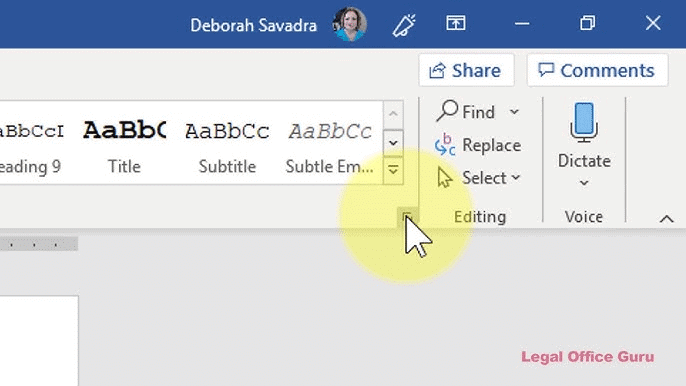Click the Voice group label

pyautogui.click(x=584, y=217)
